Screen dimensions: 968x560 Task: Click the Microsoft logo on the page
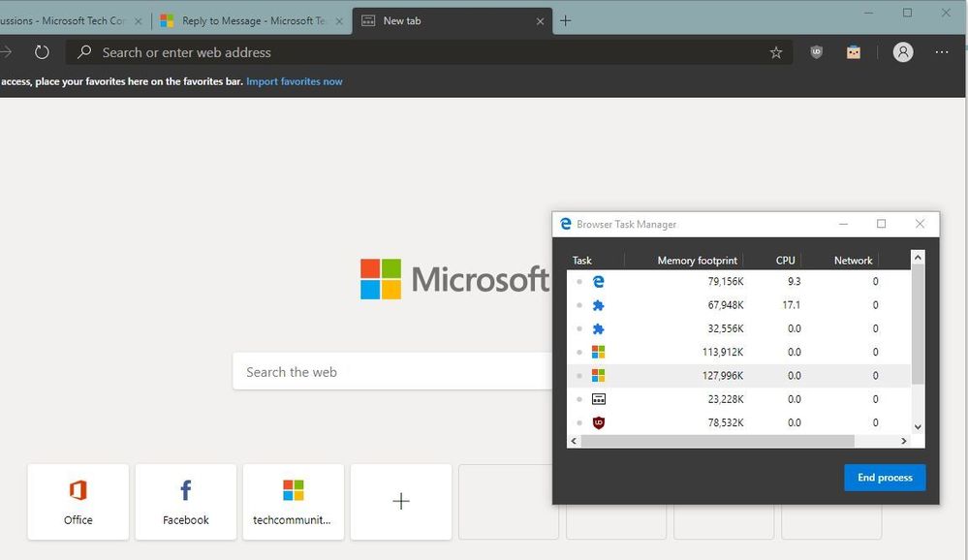coord(454,279)
